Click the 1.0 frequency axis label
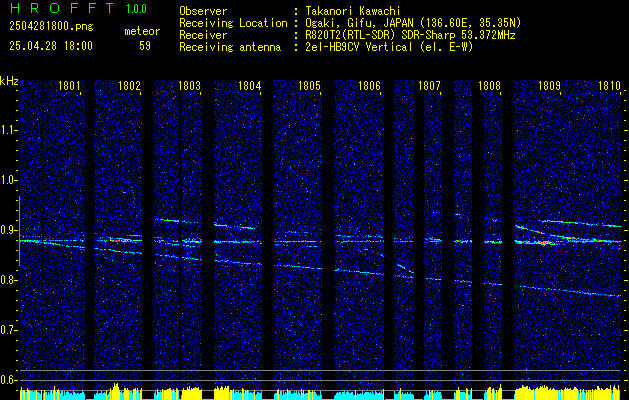The height and width of the screenshot is (400, 629). [x=8, y=181]
